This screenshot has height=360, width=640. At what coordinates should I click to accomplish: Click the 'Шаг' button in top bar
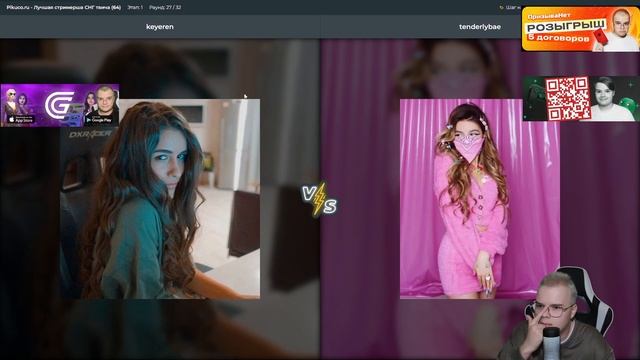pyautogui.click(x=510, y=7)
